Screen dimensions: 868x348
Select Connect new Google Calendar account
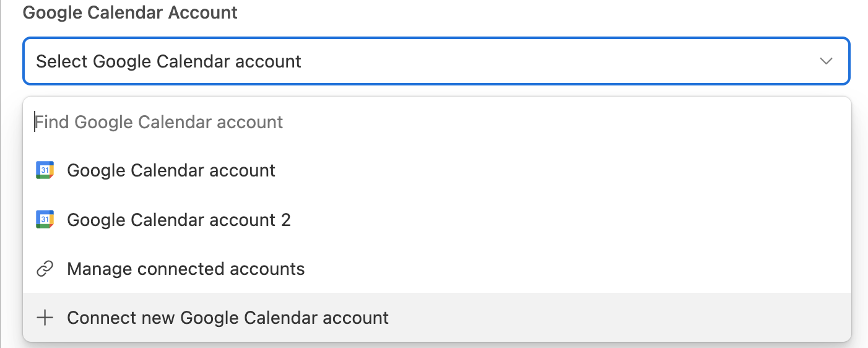coord(436,318)
